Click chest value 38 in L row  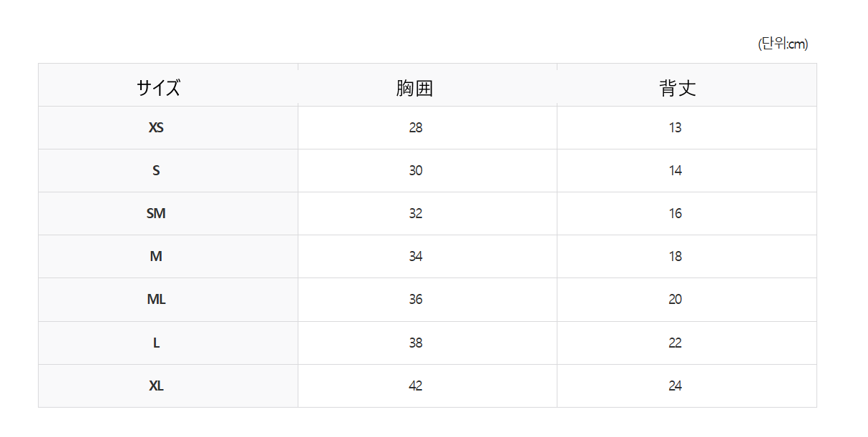416,343
